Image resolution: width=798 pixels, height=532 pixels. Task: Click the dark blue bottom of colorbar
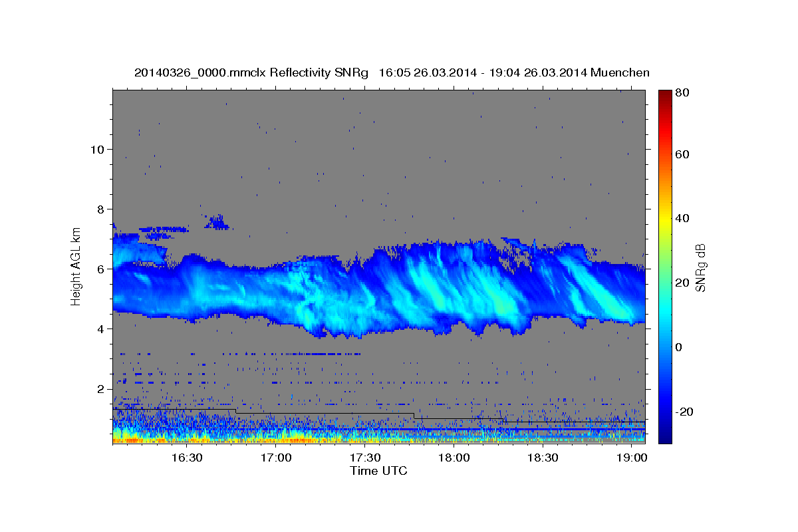click(664, 436)
